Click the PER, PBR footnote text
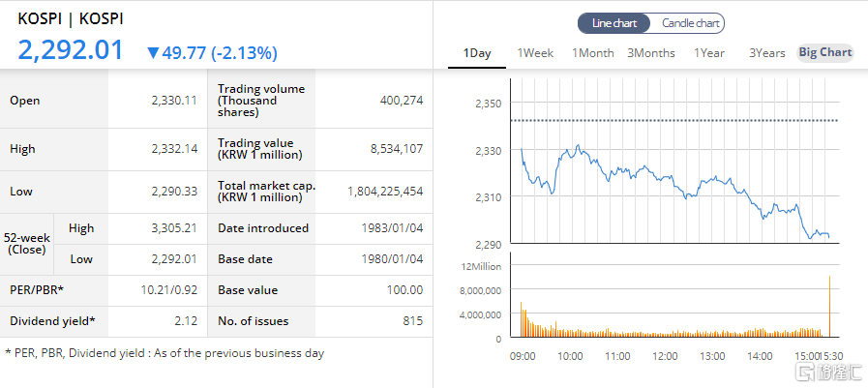Viewport: 868px width, 388px height. 165,353
